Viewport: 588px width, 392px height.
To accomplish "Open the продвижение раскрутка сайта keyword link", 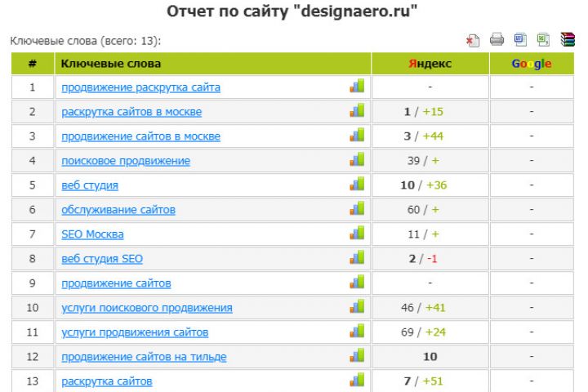I will tap(140, 87).
